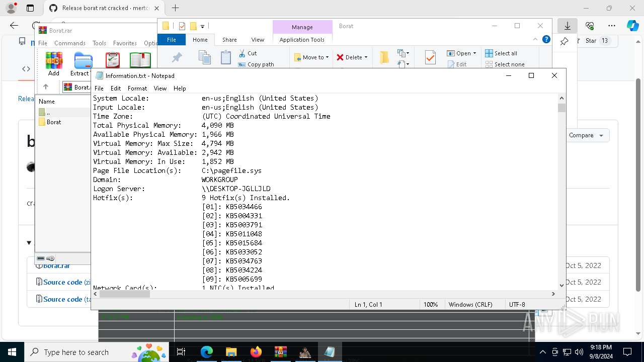The image size is (644, 362).
Task: Click Notepad horizontal scrollbar thumb
Action: point(124,294)
